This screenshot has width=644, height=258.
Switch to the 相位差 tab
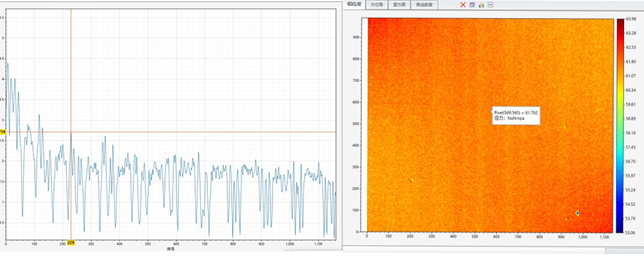pos(354,5)
